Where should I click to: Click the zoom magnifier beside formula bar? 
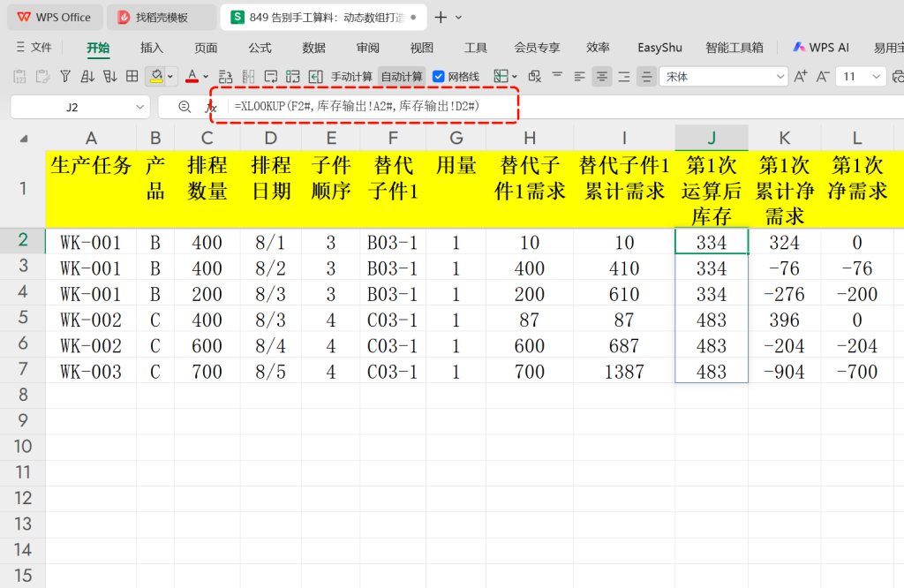pos(185,107)
